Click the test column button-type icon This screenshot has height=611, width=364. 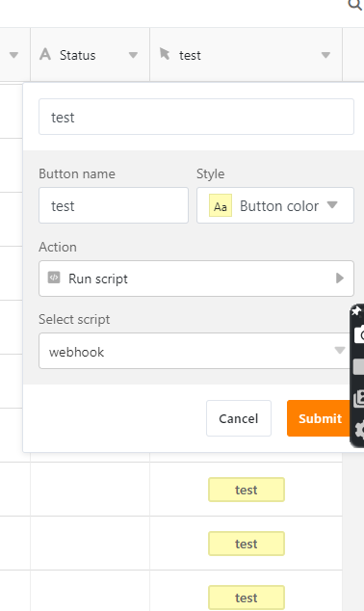[x=165, y=54]
